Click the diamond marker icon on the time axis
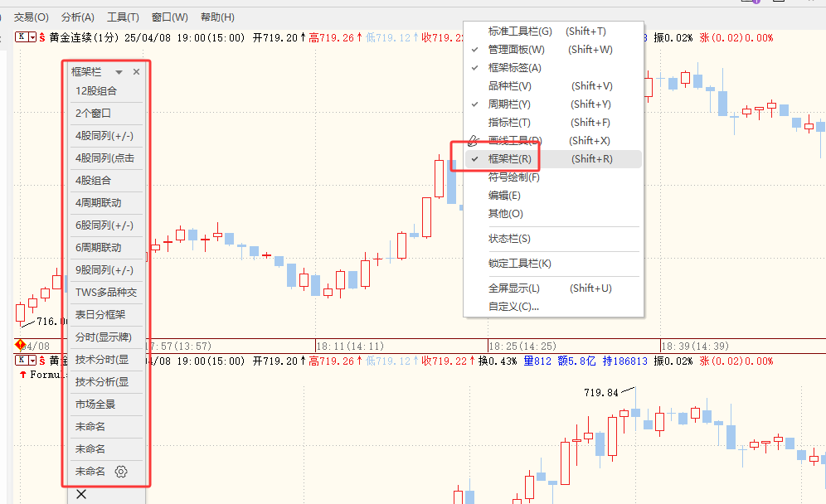Image resolution: width=826 pixels, height=504 pixels. 20,345
